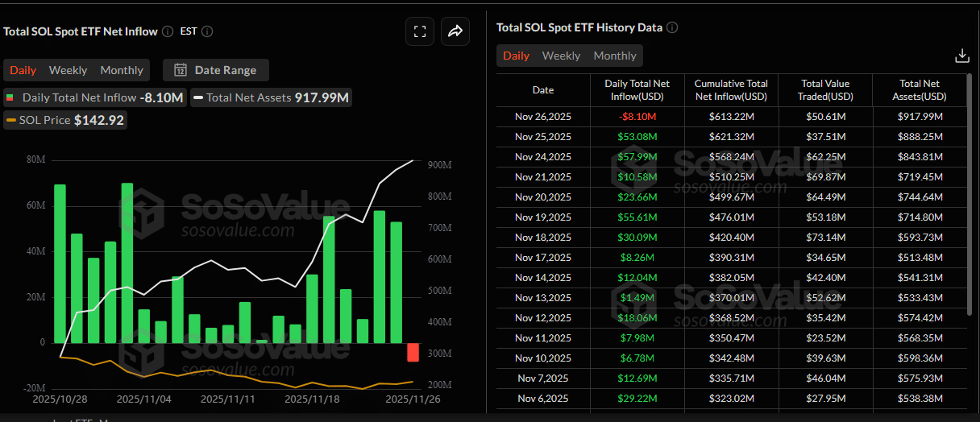Click the $53.08M inflow cell
The image size is (980, 422).
pos(637,137)
